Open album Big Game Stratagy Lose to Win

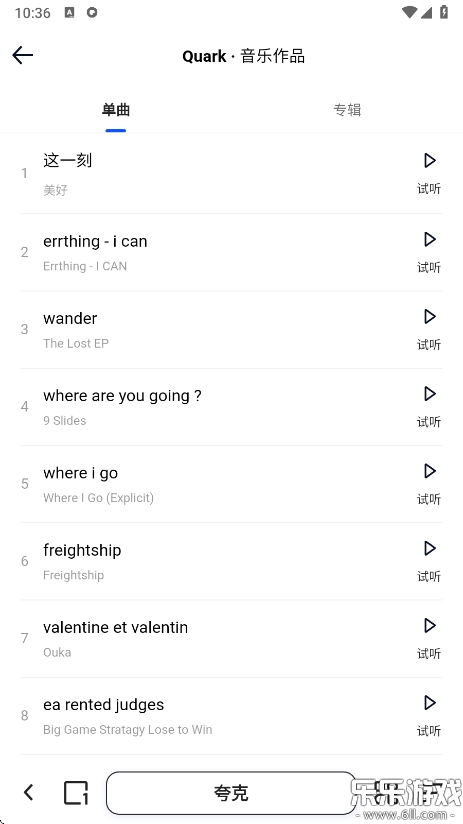tap(128, 729)
